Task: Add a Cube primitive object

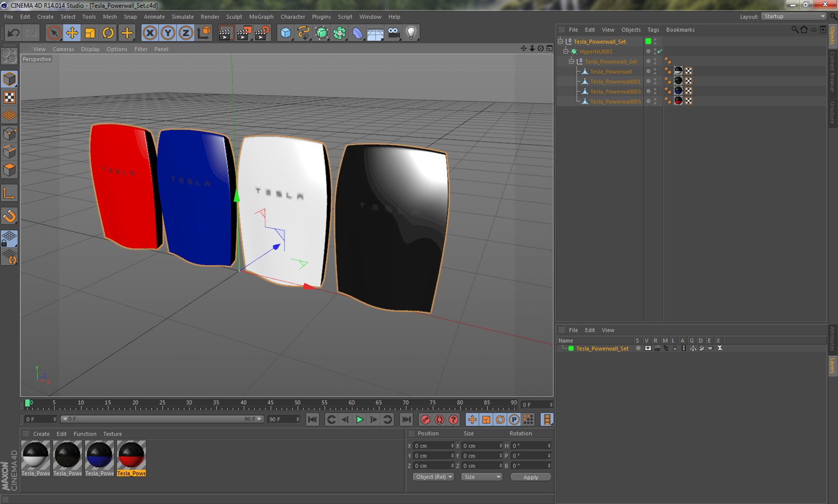Action: click(x=286, y=33)
